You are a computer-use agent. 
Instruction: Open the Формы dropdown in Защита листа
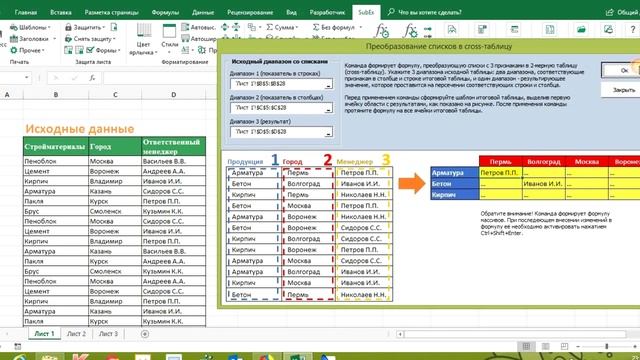pos(104,50)
